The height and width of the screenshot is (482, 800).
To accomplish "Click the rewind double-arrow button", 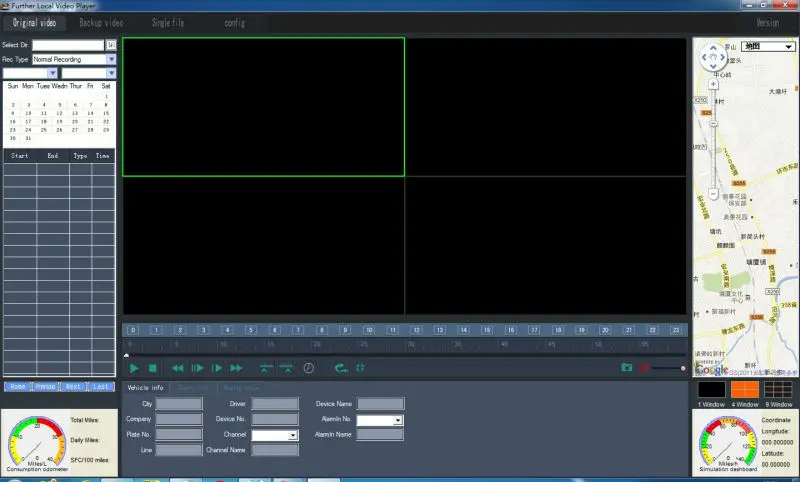I will pos(177,368).
